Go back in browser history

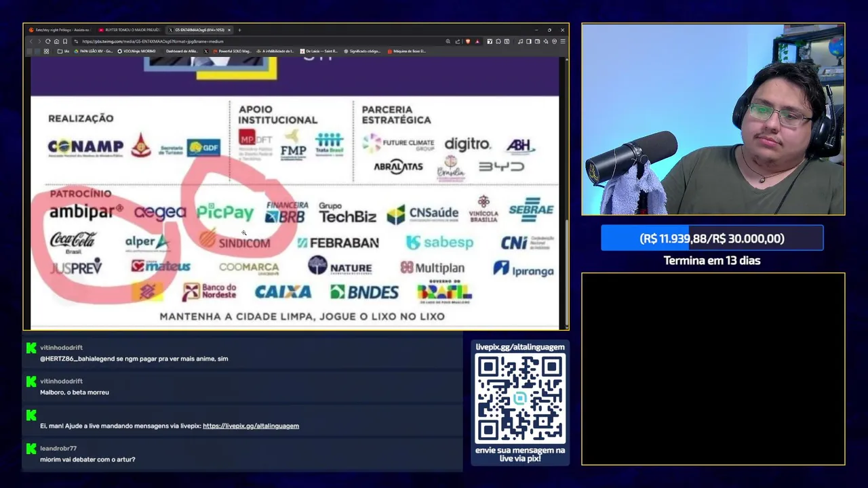click(x=31, y=41)
